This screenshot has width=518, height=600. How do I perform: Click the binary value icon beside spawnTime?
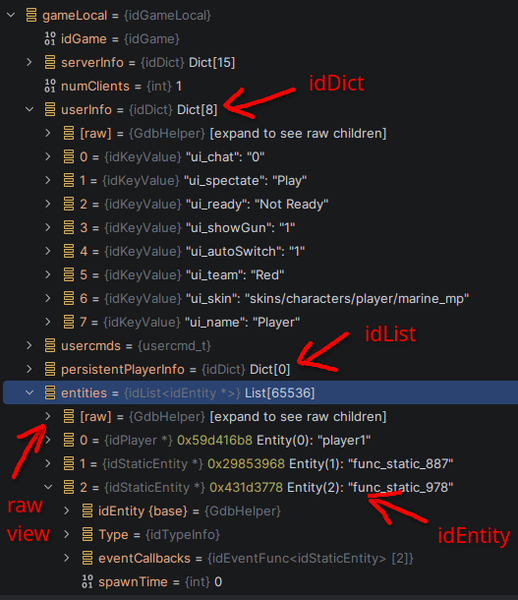click(x=87, y=582)
